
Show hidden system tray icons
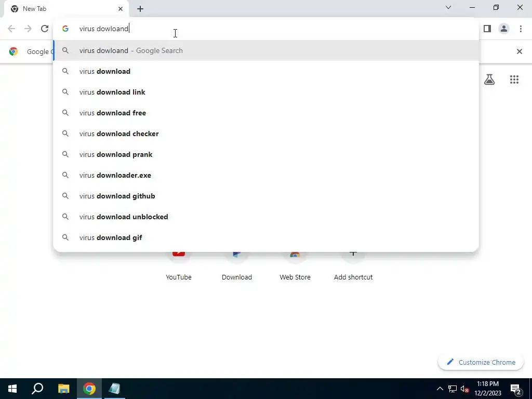440,389
